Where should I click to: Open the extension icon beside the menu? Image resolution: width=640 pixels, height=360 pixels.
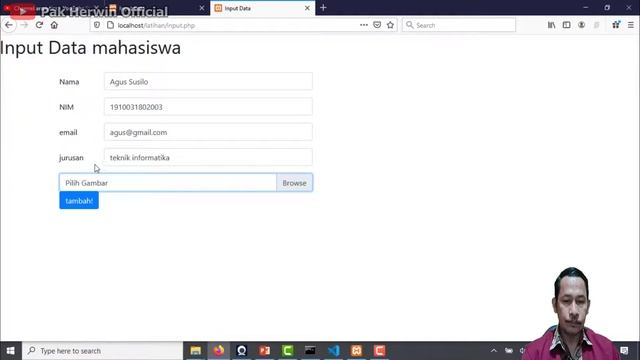tap(616, 25)
